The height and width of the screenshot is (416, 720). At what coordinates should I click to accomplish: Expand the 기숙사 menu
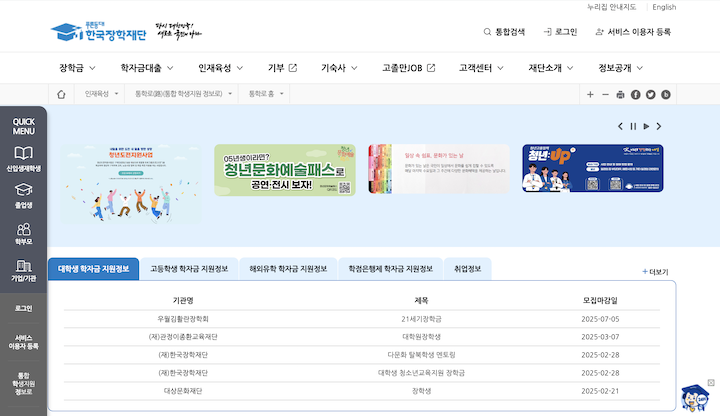pos(339,68)
